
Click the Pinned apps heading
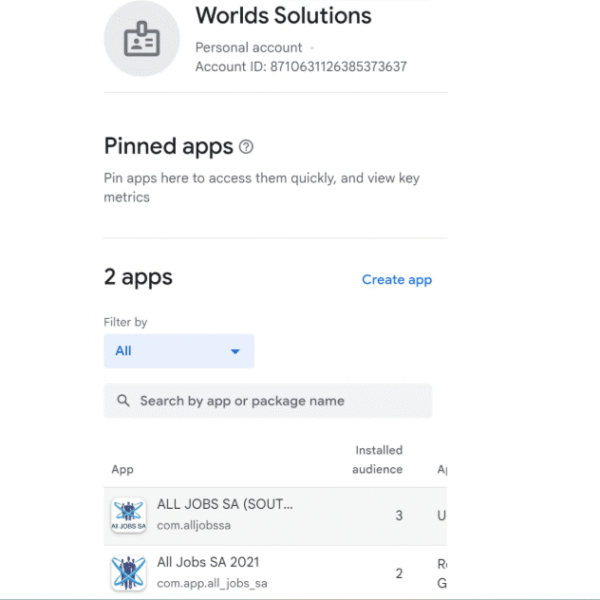pos(168,147)
